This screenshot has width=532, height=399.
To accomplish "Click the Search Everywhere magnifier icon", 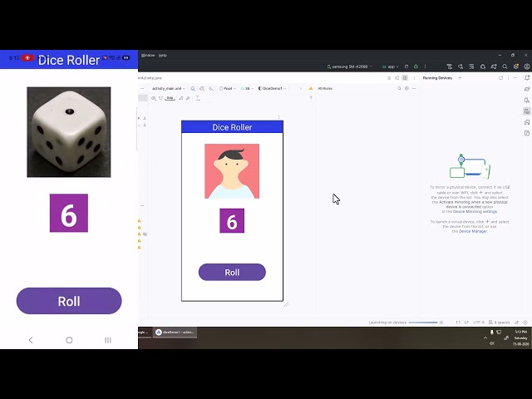I will [x=505, y=66].
